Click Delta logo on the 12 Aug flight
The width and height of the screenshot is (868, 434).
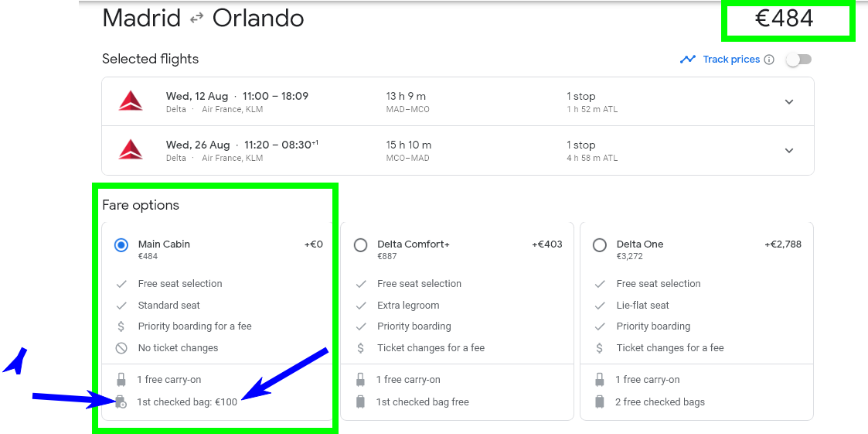131,101
